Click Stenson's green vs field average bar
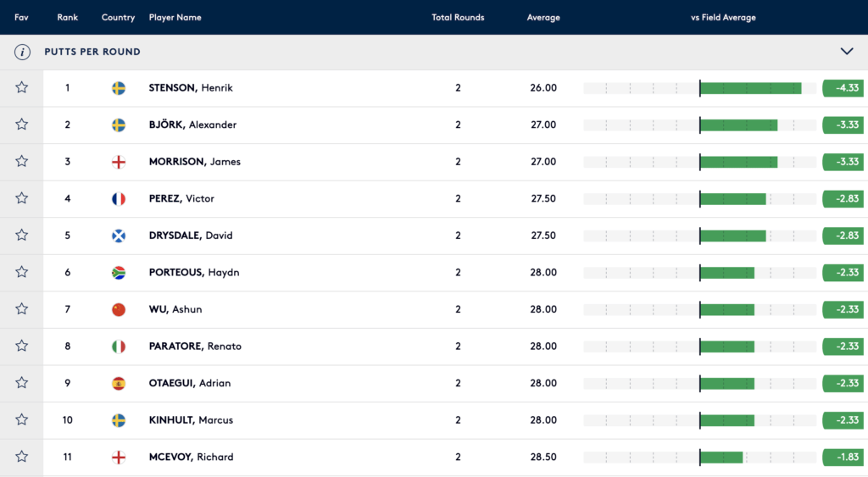Viewport: 868px width, 477px height. point(750,88)
